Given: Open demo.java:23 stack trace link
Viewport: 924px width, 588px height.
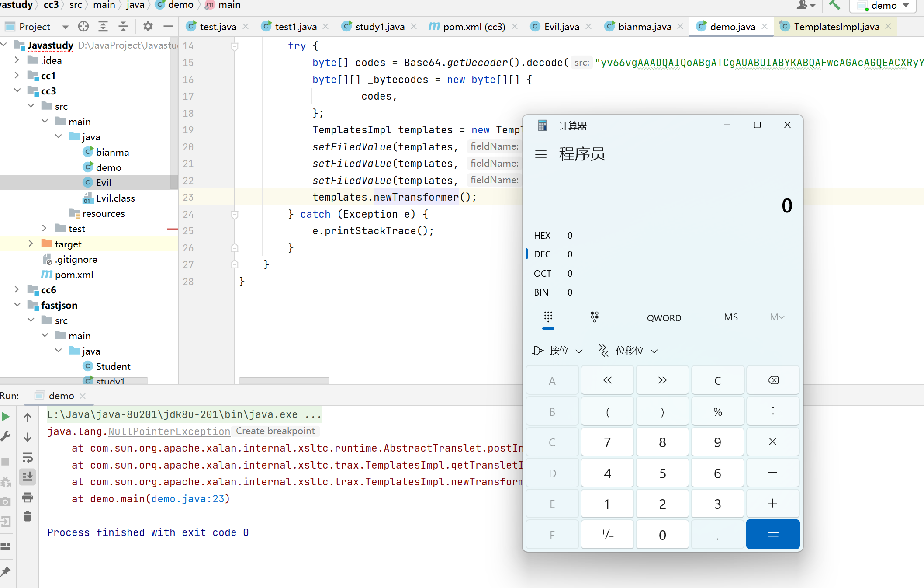Looking at the screenshot, I should (x=188, y=499).
